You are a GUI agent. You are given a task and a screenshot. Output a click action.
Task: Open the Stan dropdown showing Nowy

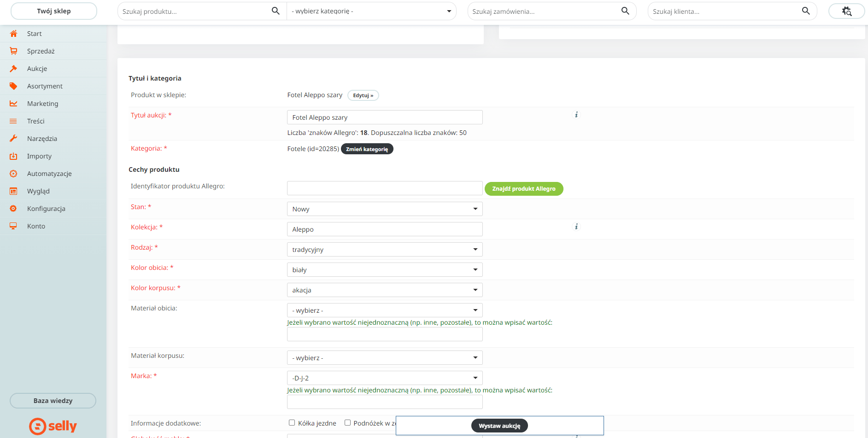[x=384, y=209]
